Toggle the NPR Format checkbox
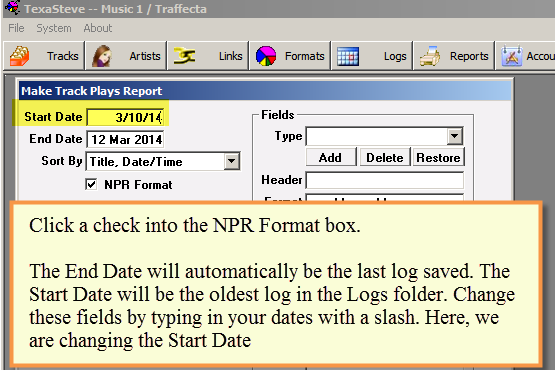This screenshot has width=555, height=370. (x=91, y=184)
